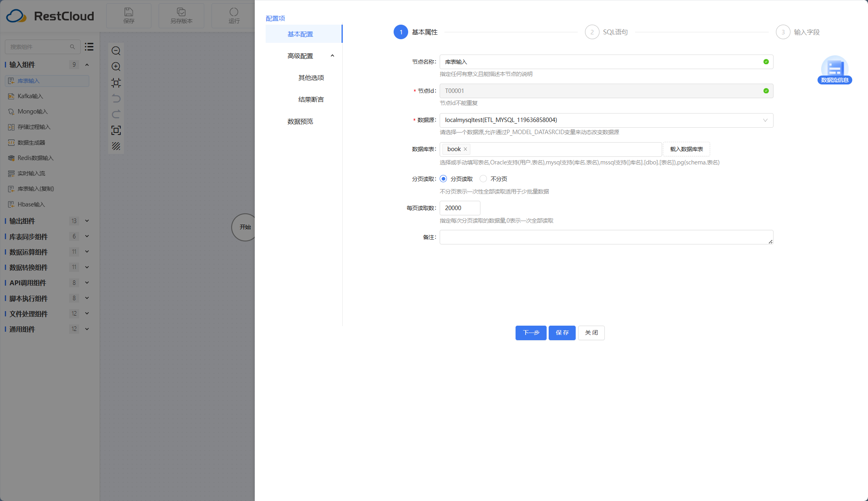Click the 运行 run toolbar icon
The width and height of the screenshot is (868, 501).
(234, 15)
